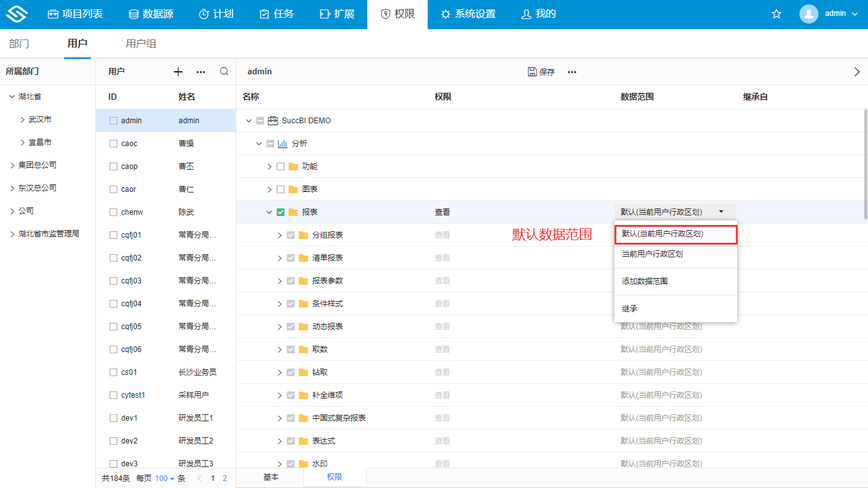868x488 pixels.
Task: Click the add user plus icon
Action: point(178,71)
